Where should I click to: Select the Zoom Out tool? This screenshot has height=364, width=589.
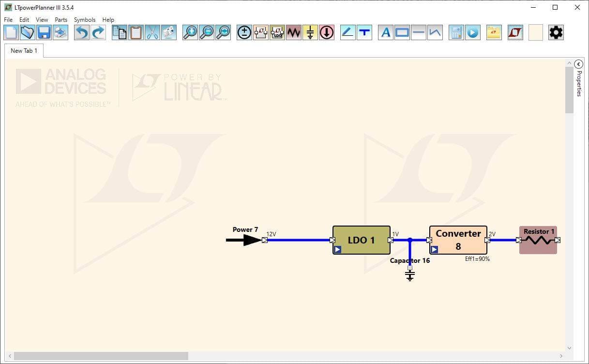207,32
